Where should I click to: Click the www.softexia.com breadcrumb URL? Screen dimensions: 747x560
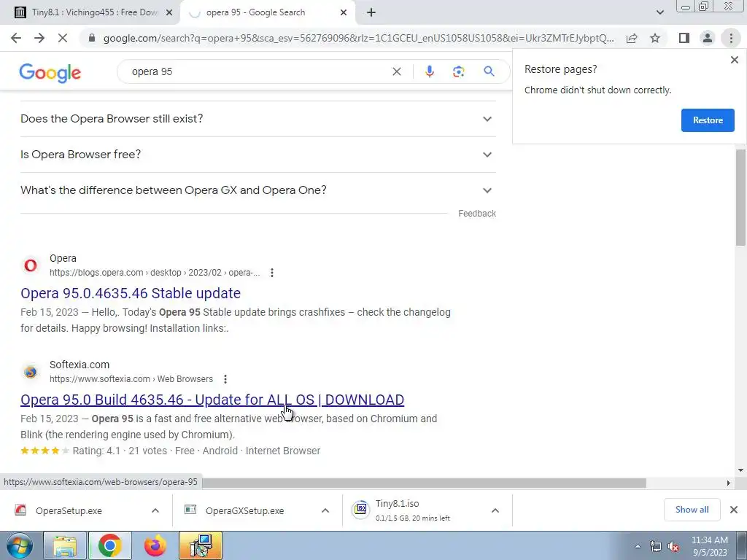coord(131,379)
